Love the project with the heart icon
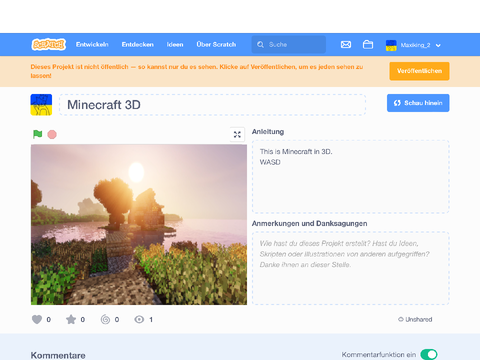This screenshot has height=360, width=480. [x=37, y=319]
